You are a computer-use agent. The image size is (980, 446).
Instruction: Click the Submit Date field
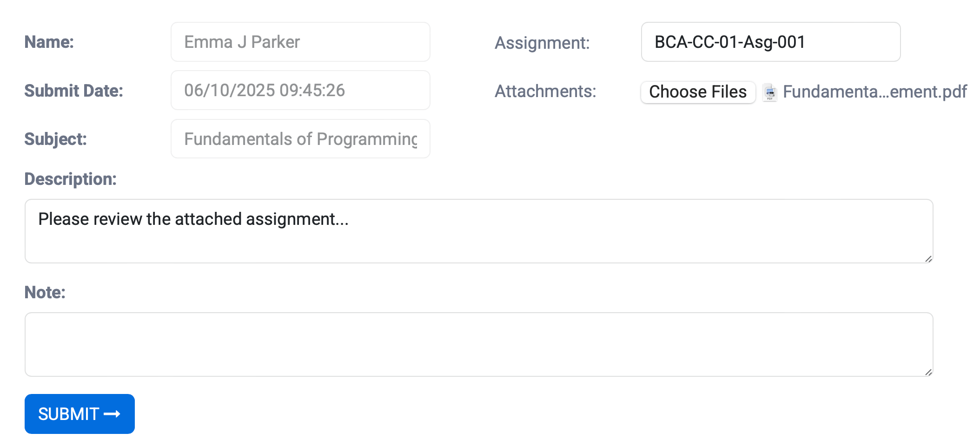point(300,90)
